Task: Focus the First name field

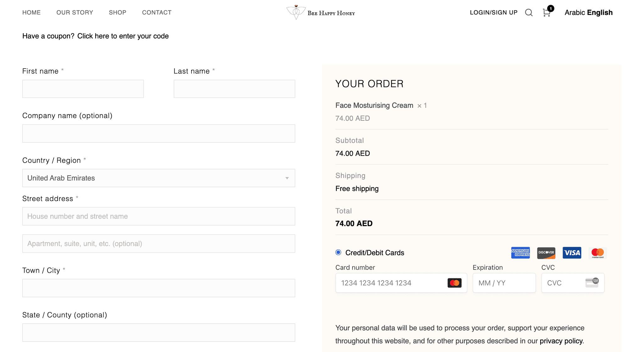Action: [83, 89]
